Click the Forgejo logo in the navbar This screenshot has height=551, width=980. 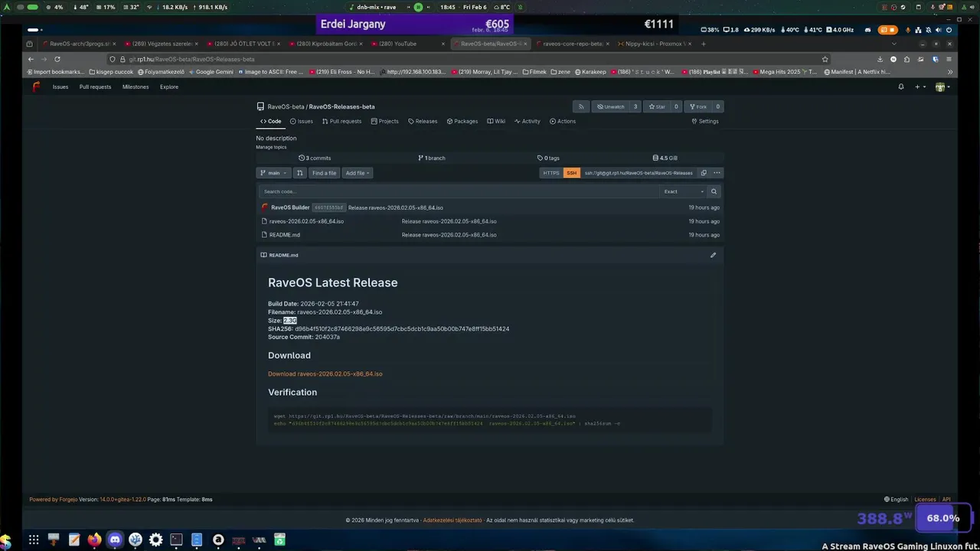click(36, 86)
